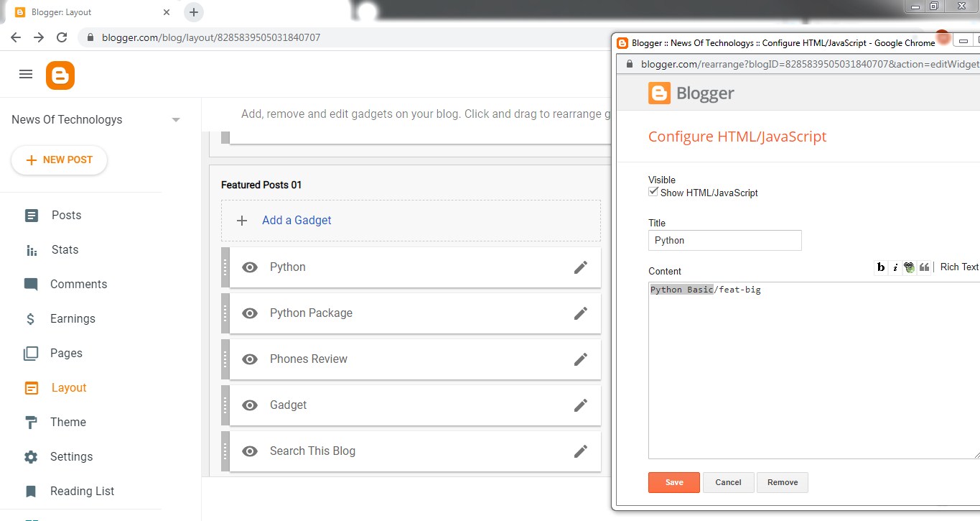Edit the Gadget widget pencil icon
The image size is (980, 521).
coord(581,405)
